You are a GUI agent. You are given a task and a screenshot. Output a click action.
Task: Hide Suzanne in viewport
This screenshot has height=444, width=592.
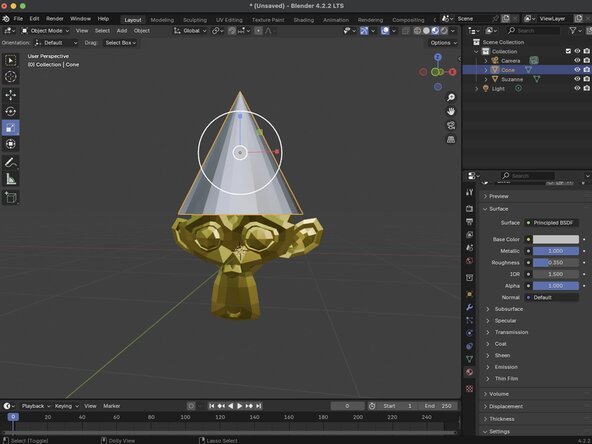coord(577,79)
